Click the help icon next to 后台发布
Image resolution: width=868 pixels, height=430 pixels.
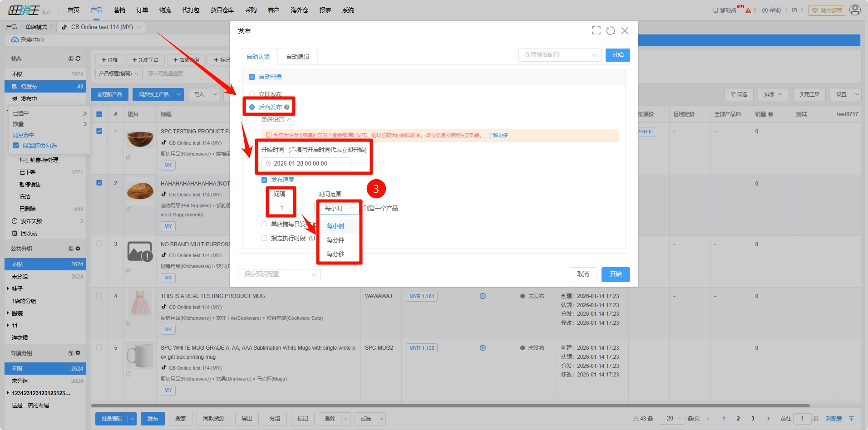286,107
